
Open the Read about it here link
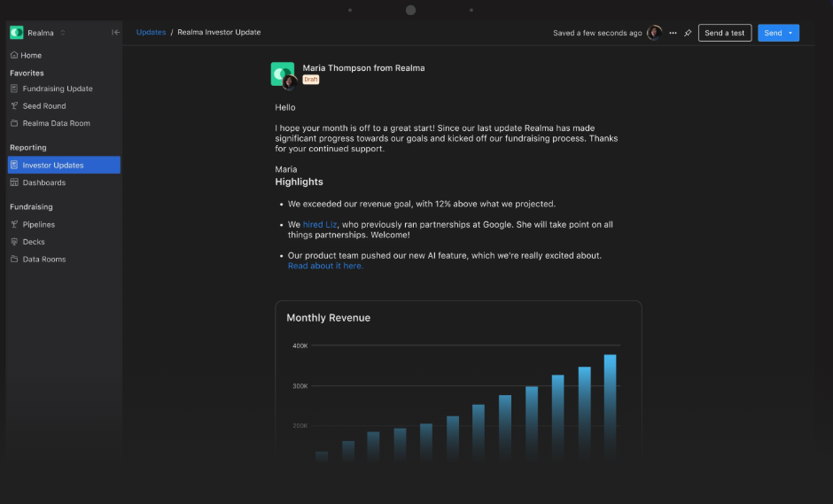[325, 266]
